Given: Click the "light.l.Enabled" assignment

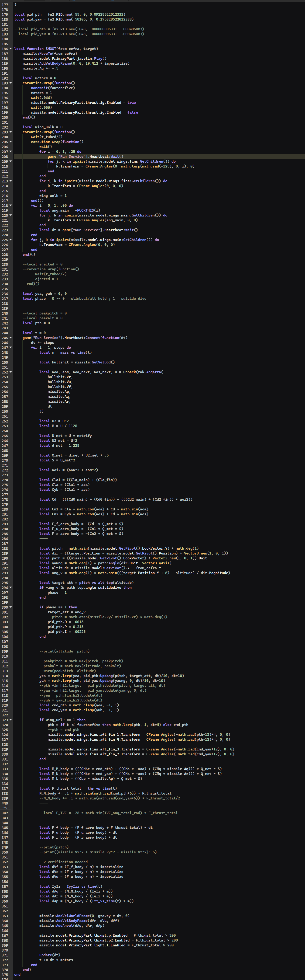Looking at the screenshot, I should 106,945.
